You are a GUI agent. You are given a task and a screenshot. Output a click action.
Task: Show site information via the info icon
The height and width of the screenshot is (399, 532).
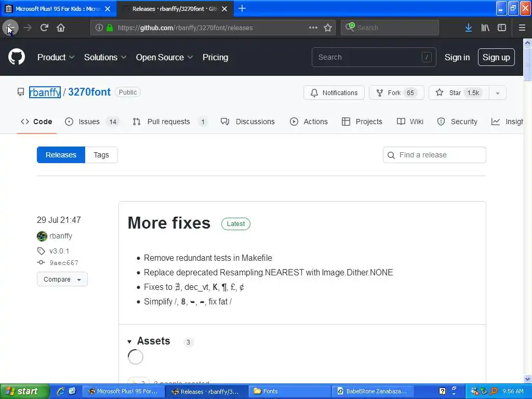click(x=99, y=28)
